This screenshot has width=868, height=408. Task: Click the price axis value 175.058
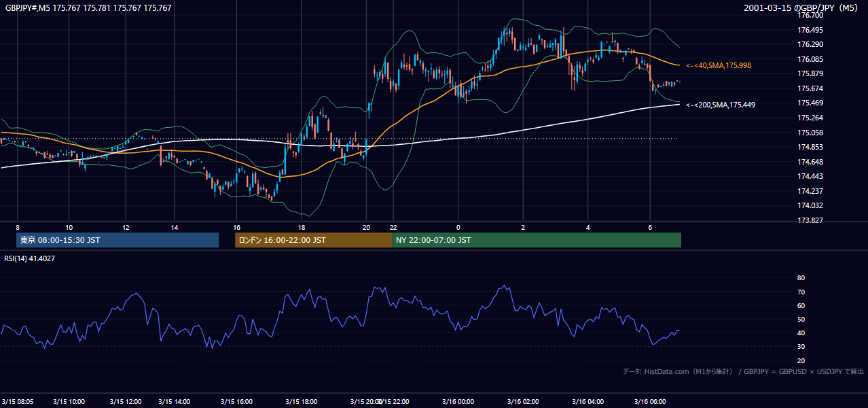click(810, 133)
